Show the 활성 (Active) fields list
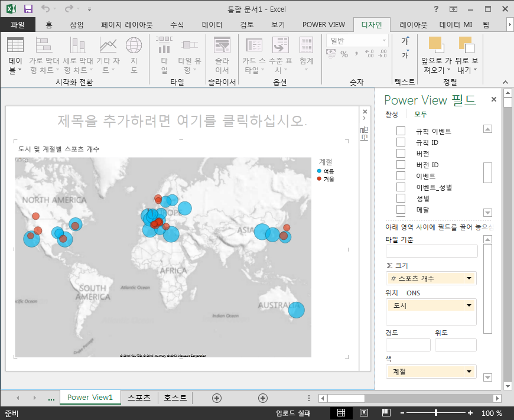 point(392,114)
